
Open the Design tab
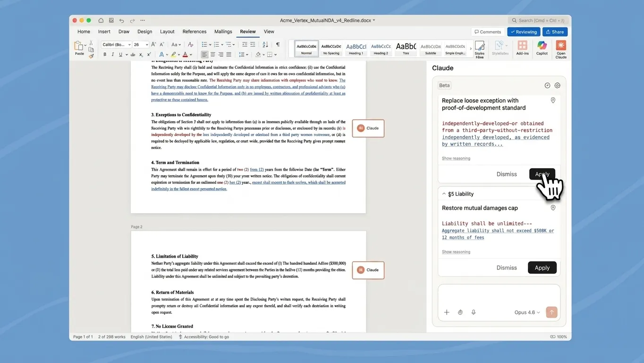[145, 32]
